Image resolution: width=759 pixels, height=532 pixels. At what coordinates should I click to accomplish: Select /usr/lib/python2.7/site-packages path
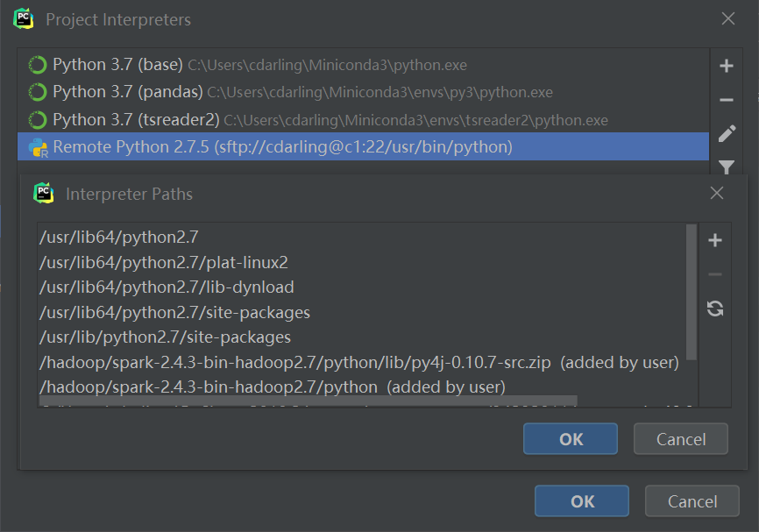(x=165, y=337)
